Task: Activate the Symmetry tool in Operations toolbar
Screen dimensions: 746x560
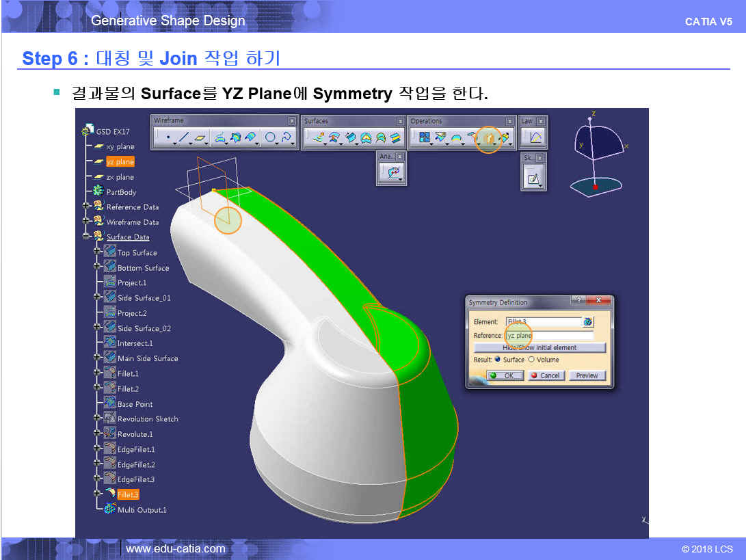Action: tap(488, 139)
